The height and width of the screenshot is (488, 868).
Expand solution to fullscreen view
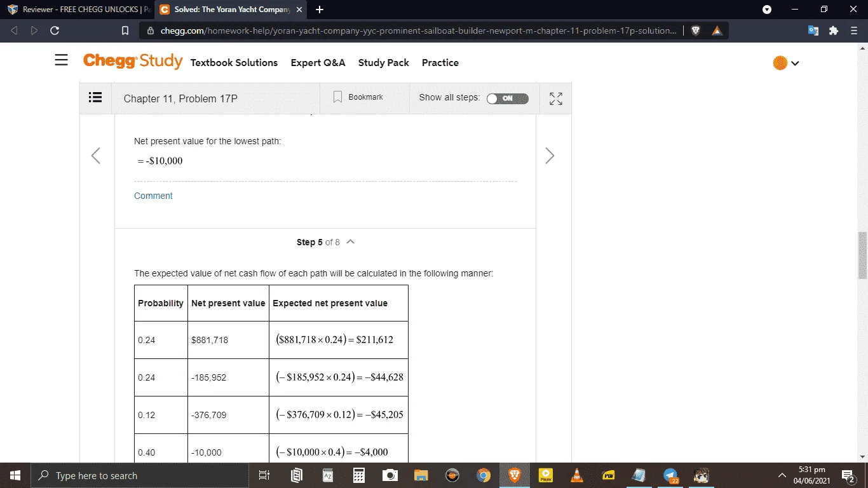point(556,98)
